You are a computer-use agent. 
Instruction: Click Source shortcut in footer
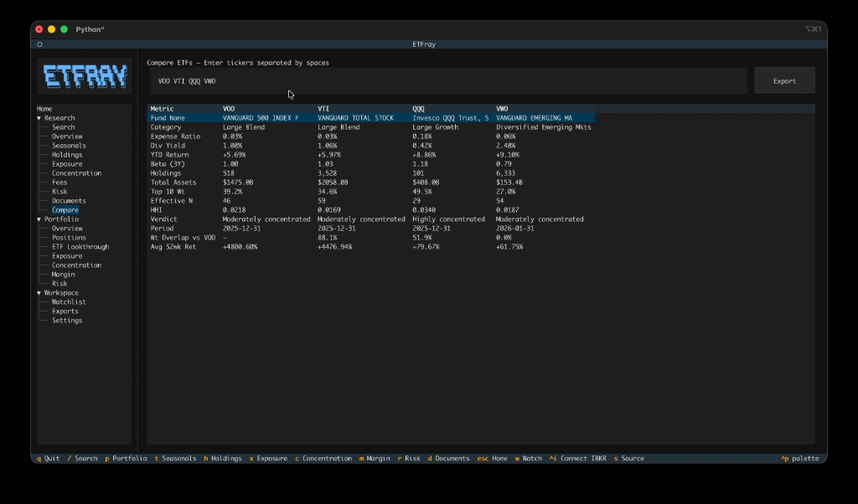[x=628, y=459]
